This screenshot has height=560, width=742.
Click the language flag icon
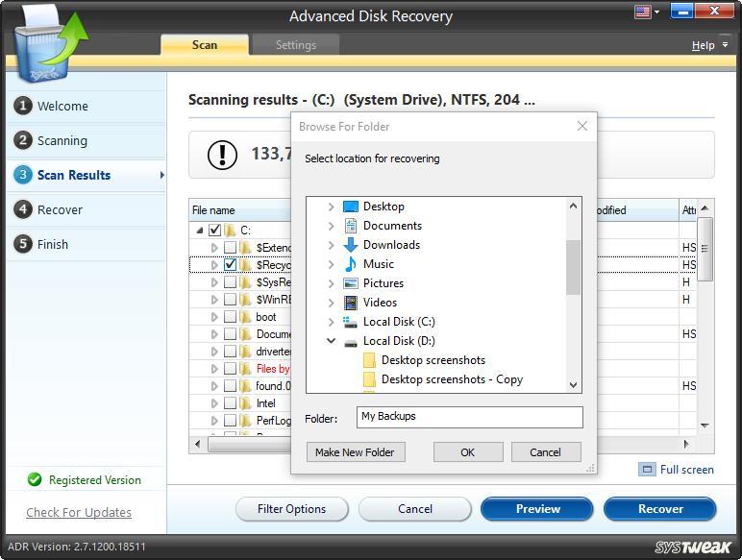[642, 12]
